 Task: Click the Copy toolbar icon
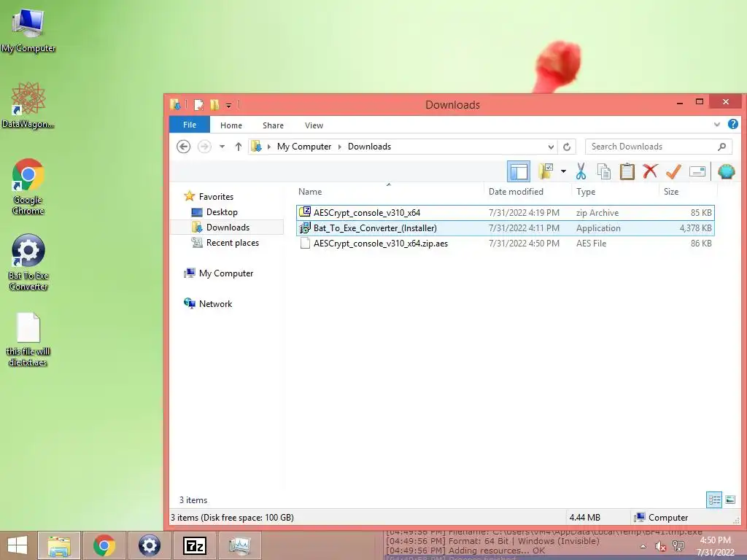tap(603, 171)
